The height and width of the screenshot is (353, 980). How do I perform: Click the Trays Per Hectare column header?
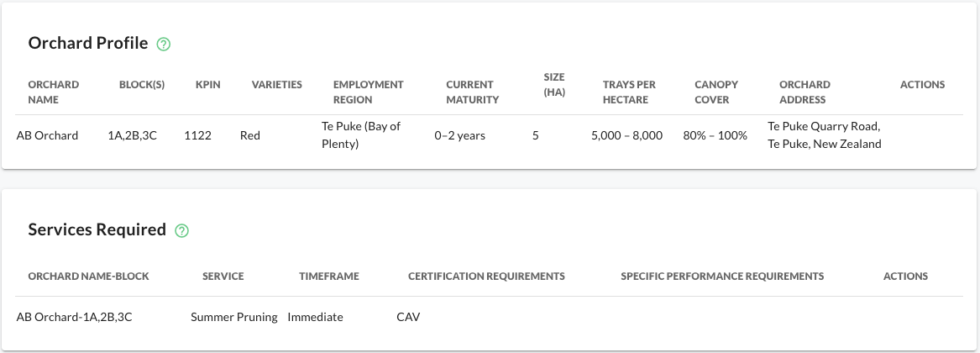click(629, 92)
